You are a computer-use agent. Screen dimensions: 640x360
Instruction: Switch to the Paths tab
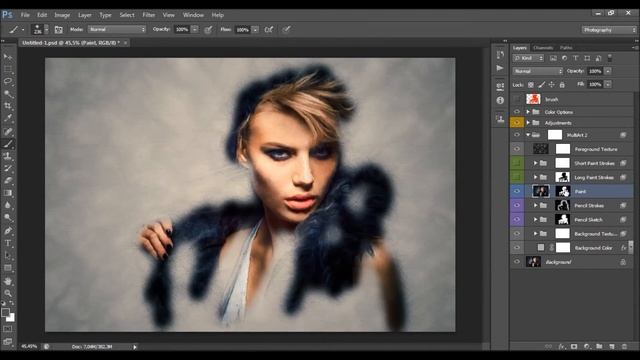[x=566, y=48]
